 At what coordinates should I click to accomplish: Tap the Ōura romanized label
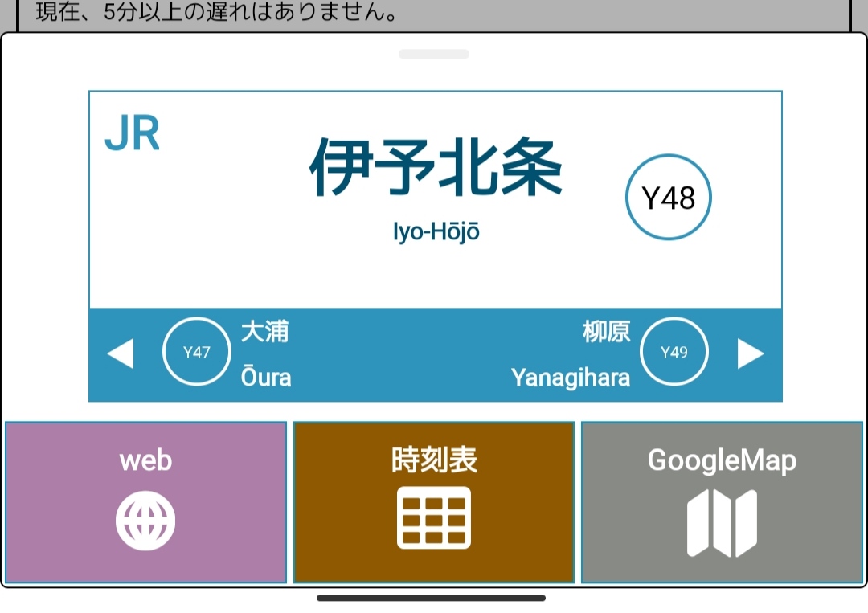266,377
